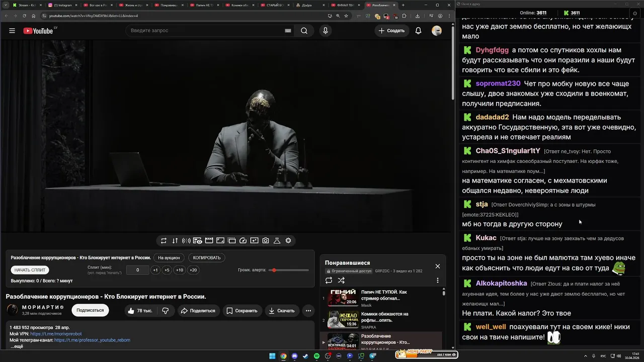Play playlist video Комики обижаются на рофлы
This screenshot has width=644, height=362.
point(343,320)
